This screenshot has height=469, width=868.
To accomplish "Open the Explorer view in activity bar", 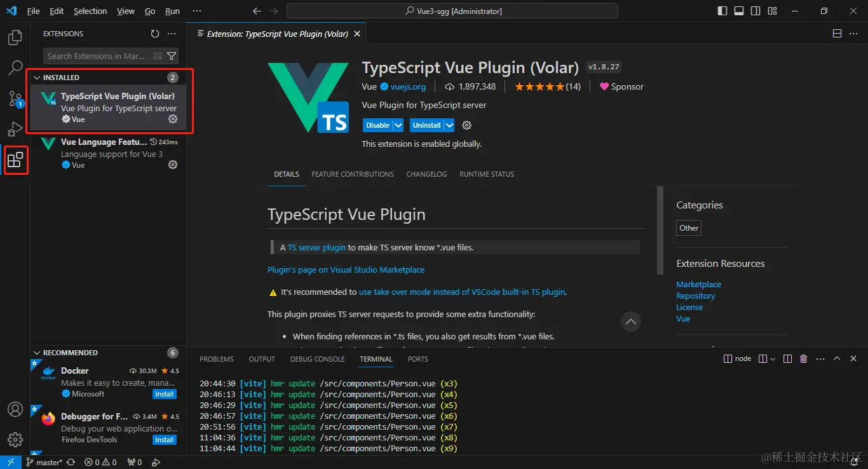I will pos(15,37).
